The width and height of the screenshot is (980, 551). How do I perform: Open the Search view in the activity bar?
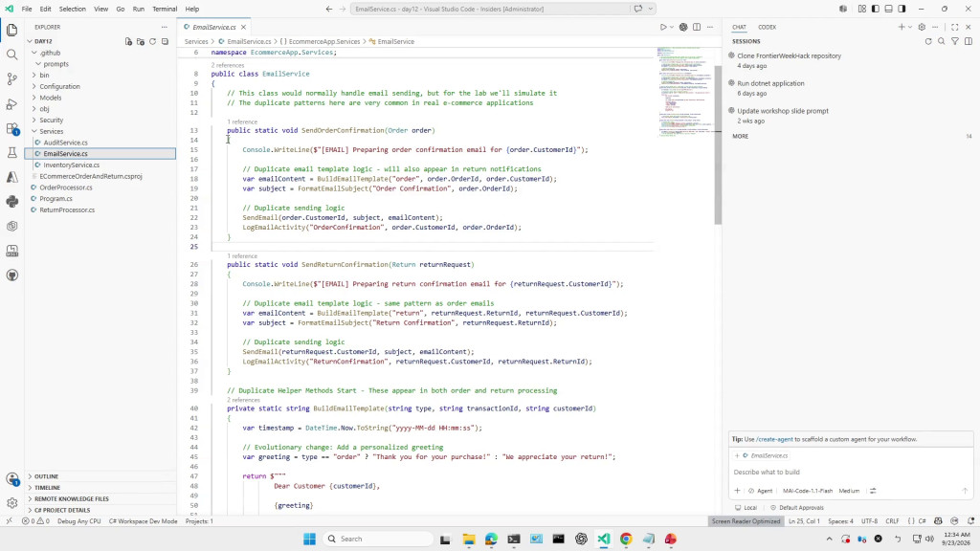pos(11,55)
